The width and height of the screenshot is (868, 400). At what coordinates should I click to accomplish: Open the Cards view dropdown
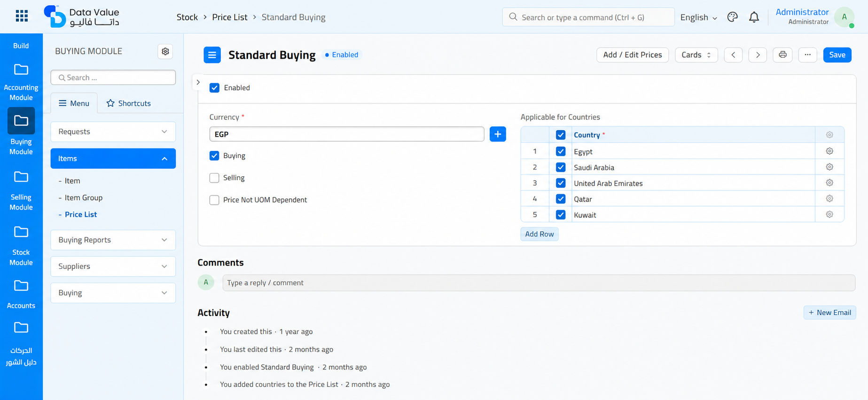coord(696,55)
